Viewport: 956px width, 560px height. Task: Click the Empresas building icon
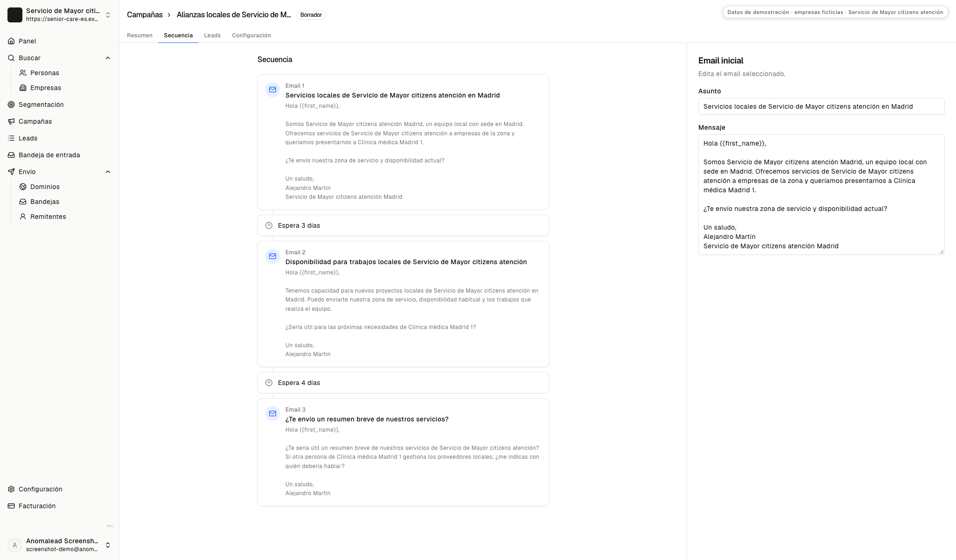23,88
